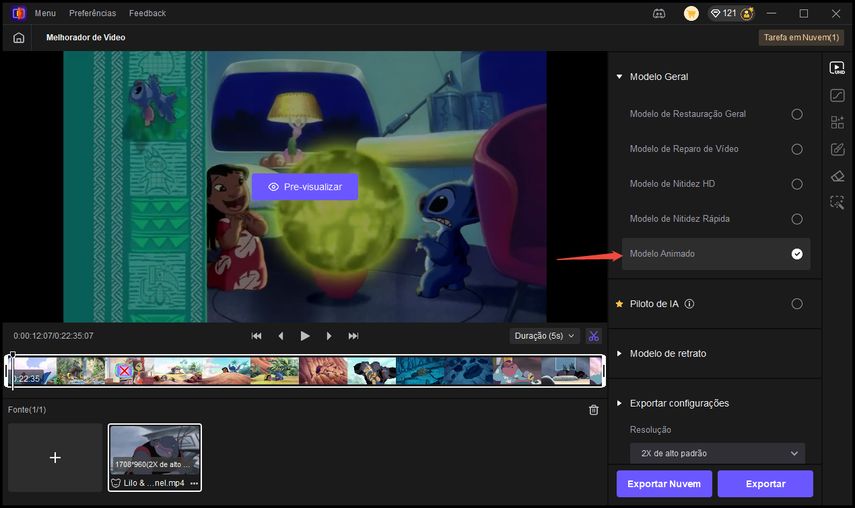Click the timeline filmstrip's right trim handle
This screenshot has width=855, height=508.
tap(604, 371)
